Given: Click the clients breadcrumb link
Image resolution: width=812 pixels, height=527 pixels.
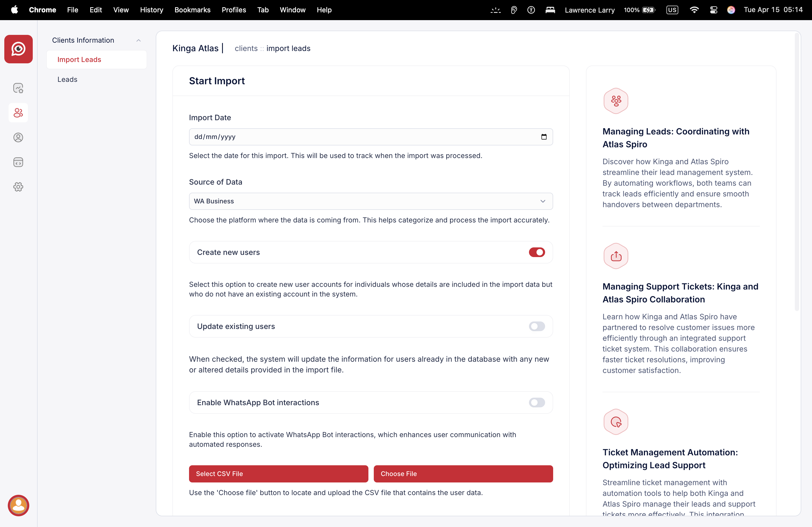Looking at the screenshot, I should tap(246, 48).
